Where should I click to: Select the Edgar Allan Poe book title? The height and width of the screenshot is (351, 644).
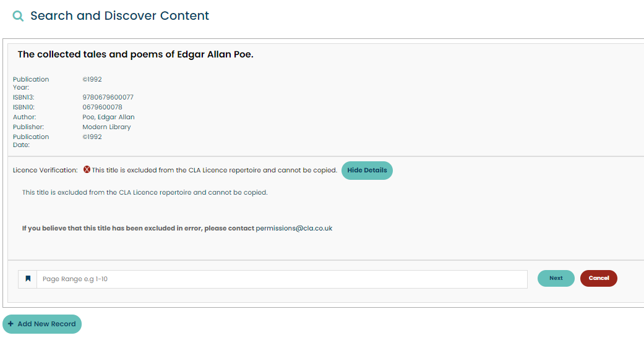pos(135,54)
